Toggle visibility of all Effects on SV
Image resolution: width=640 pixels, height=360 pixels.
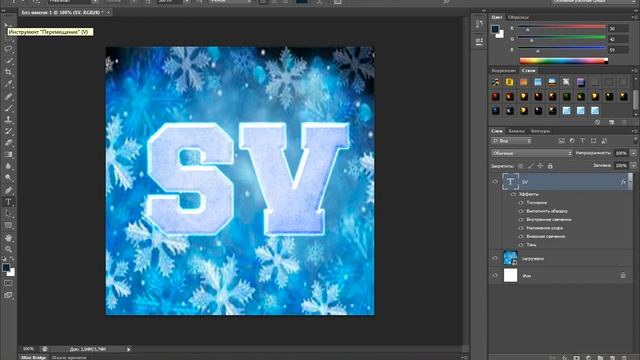click(513, 194)
